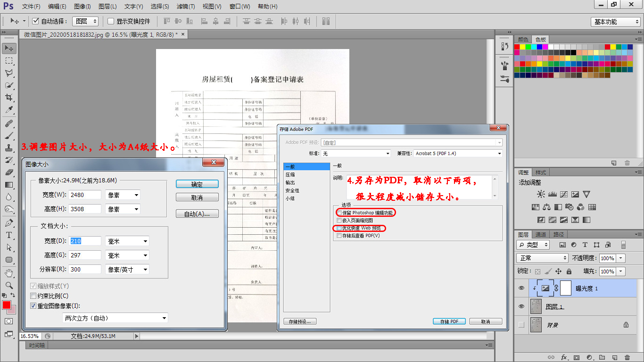Screen dimensions: 644x362
Task: Click the red foreground color swatch
Action: coord(7,305)
